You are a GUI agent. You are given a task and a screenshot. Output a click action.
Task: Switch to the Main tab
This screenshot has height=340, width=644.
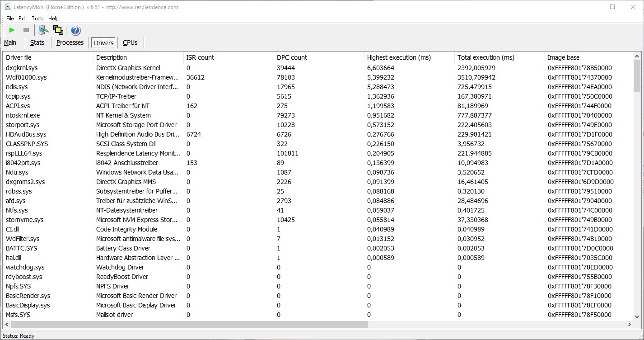coord(10,42)
